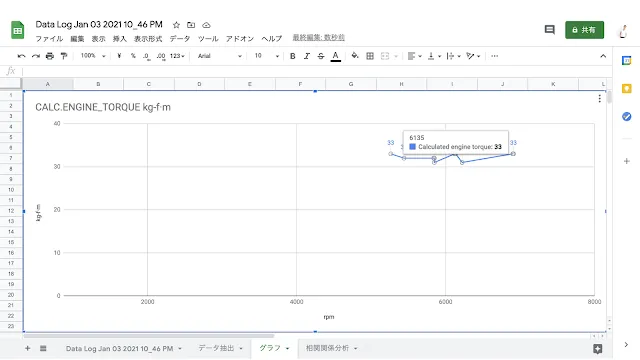Toggle italic formatting

point(307,56)
